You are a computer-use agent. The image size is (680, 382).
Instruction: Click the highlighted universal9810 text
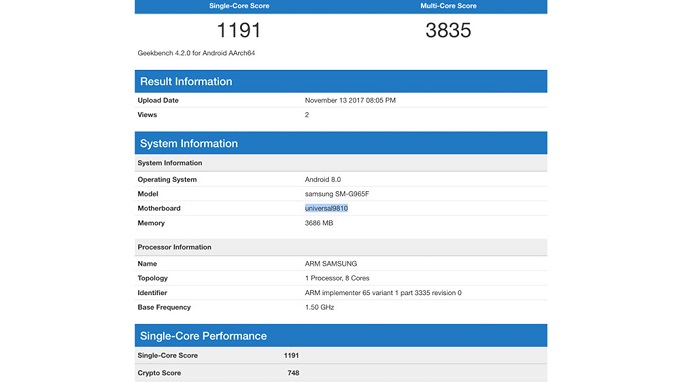click(x=326, y=208)
